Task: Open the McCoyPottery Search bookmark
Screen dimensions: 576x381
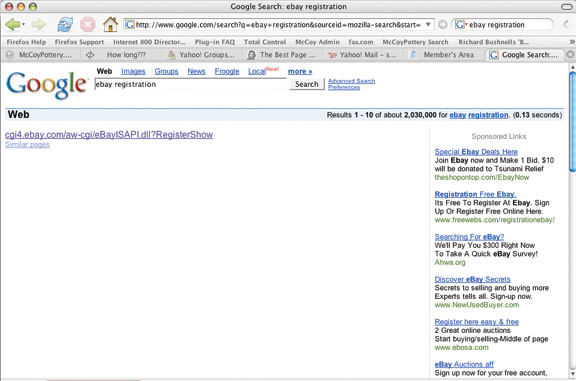Action: (x=415, y=42)
